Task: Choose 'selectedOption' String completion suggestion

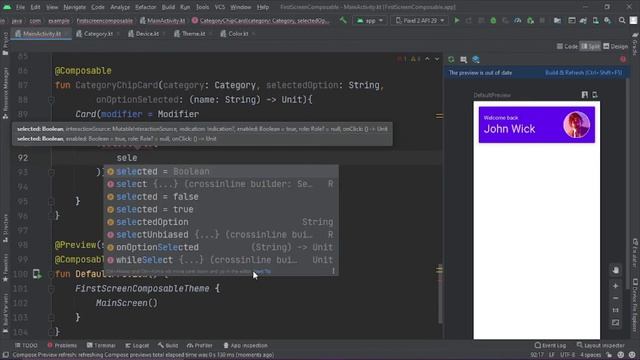Action: (221, 222)
